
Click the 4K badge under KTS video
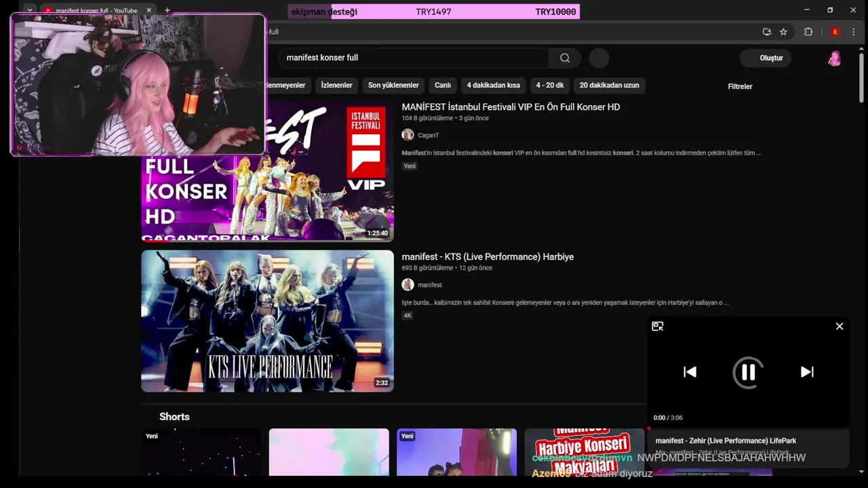(x=408, y=316)
